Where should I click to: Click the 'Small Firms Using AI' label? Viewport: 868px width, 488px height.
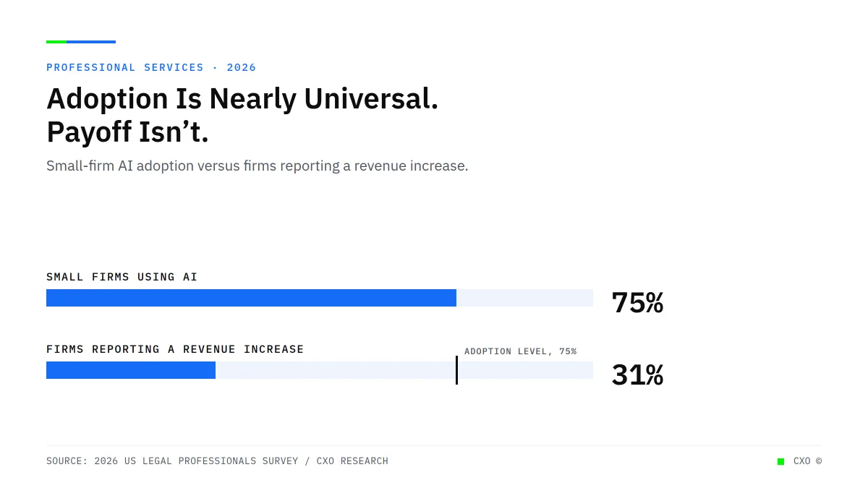click(x=122, y=277)
